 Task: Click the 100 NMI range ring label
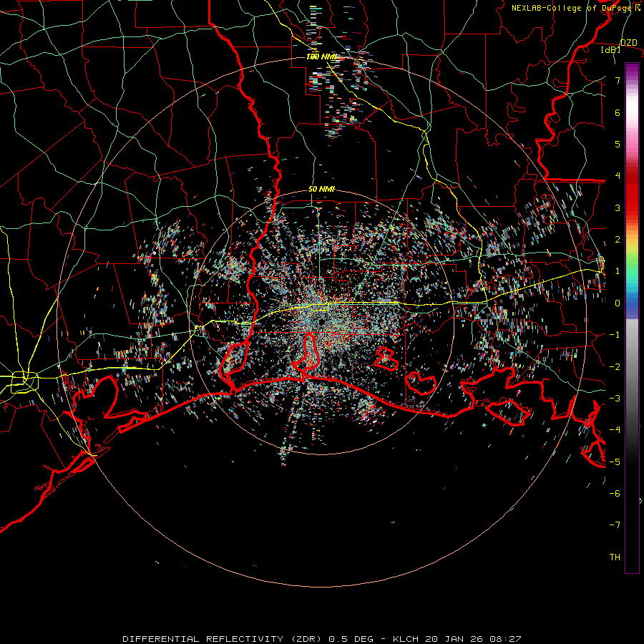321,57
